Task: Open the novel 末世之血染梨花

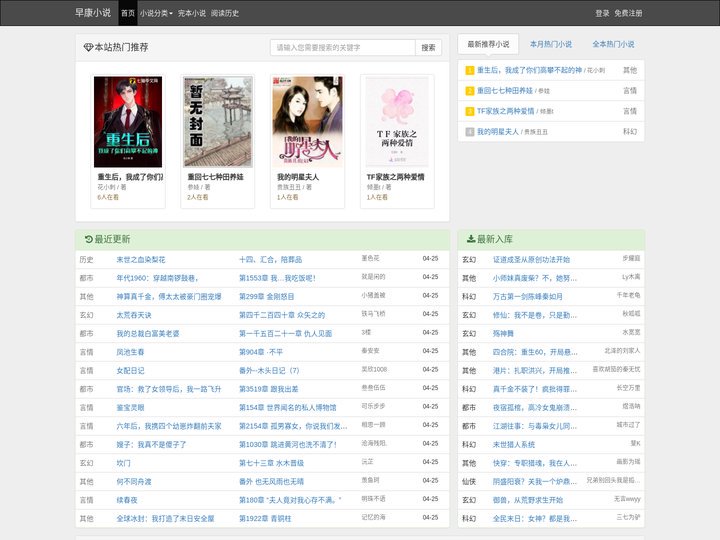Action: pyautogui.click(x=141, y=260)
